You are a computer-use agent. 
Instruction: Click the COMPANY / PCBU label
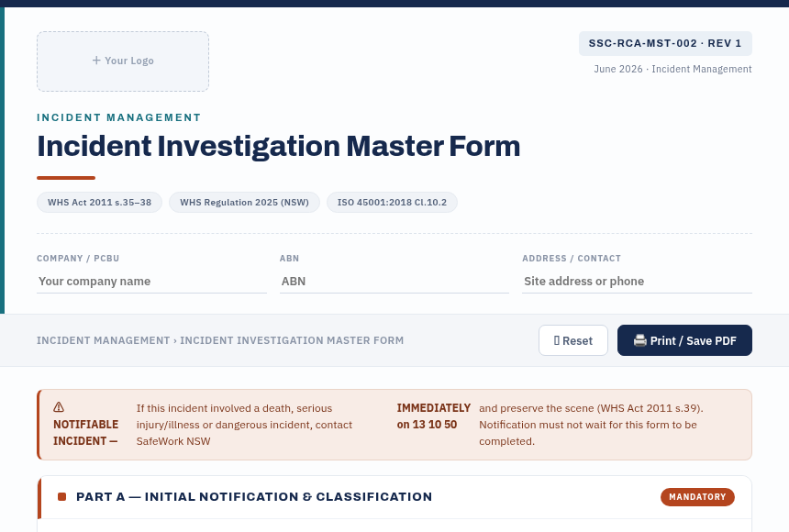pos(78,258)
